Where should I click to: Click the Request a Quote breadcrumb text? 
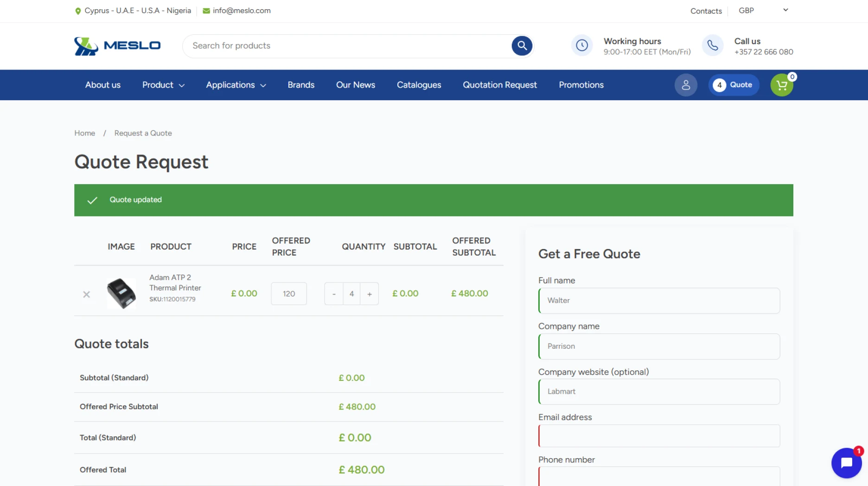click(x=143, y=133)
